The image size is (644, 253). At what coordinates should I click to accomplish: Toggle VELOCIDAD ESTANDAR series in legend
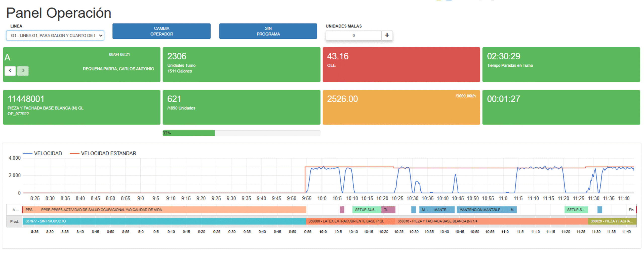pyautogui.click(x=103, y=154)
